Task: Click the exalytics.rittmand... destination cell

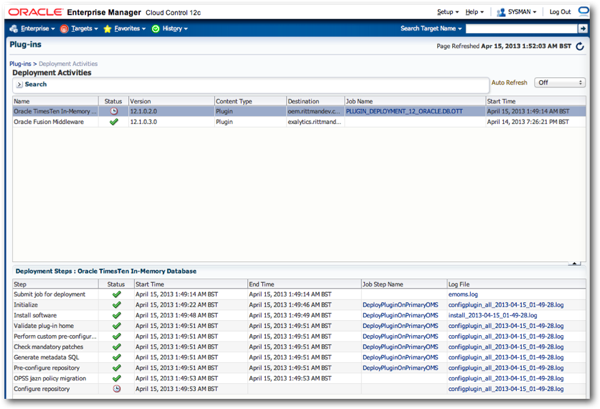Action: point(314,122)
